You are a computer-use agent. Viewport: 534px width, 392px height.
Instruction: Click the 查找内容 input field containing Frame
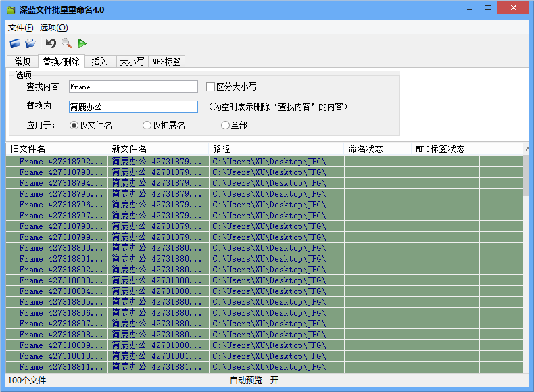133,87
